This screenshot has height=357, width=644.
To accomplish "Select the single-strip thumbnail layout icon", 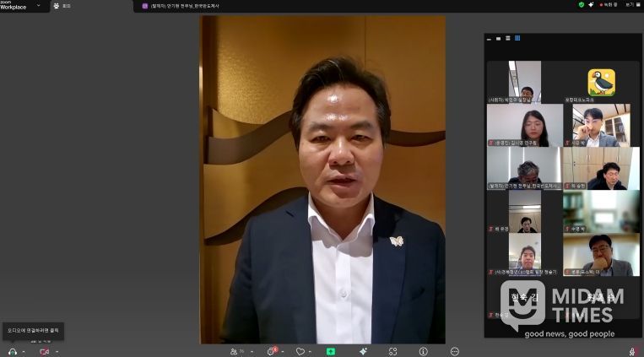I will (498, 39).
